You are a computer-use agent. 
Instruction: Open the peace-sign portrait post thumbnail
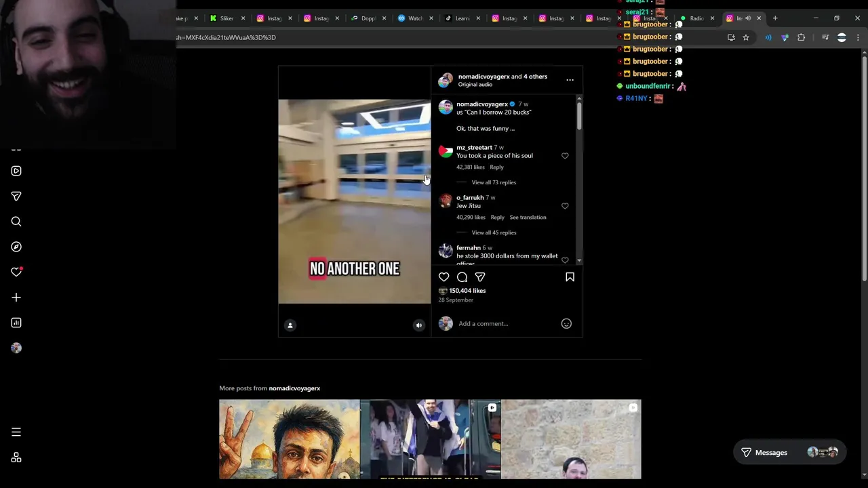[290, 439]
